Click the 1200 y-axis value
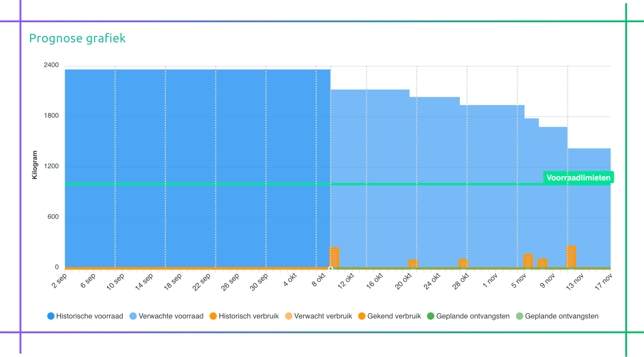This screenshot has width=644, height=357. 51,166
